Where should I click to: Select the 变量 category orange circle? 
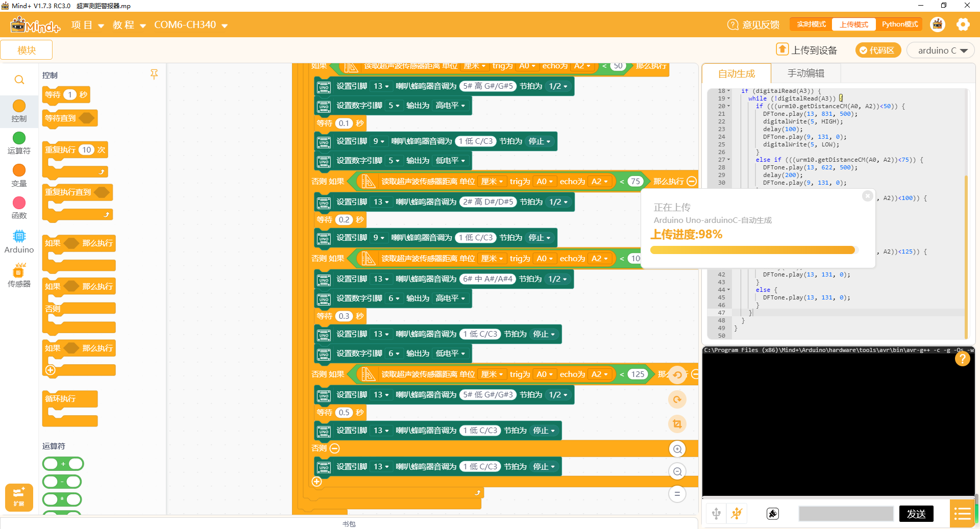(19, 170)
